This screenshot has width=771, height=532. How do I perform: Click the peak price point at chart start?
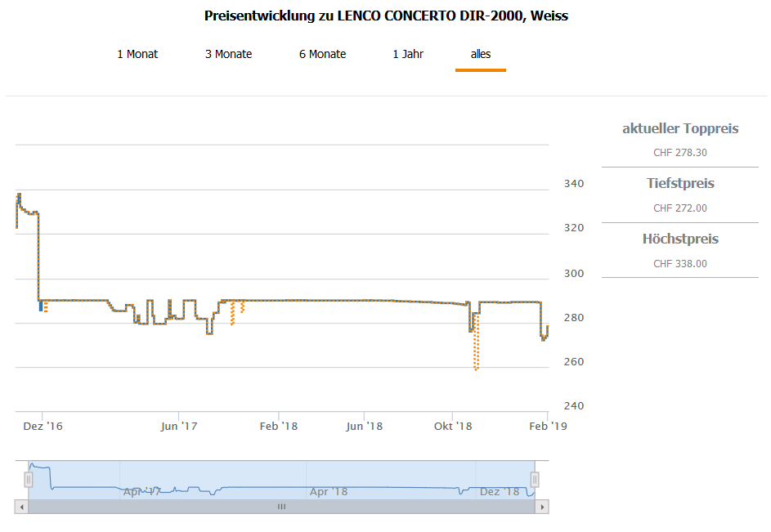[x=19, y=194]
